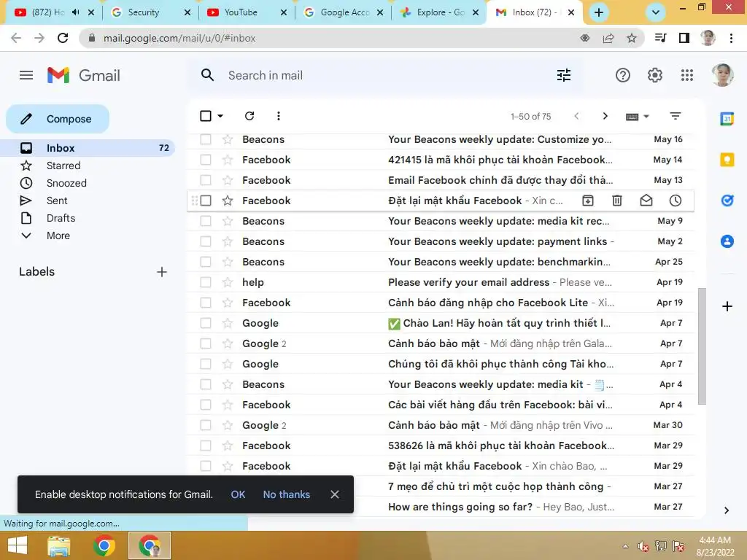This screenshot has height=560, width=747.
Task: Open the Drafts folder
Action: (x=61, y=218)
